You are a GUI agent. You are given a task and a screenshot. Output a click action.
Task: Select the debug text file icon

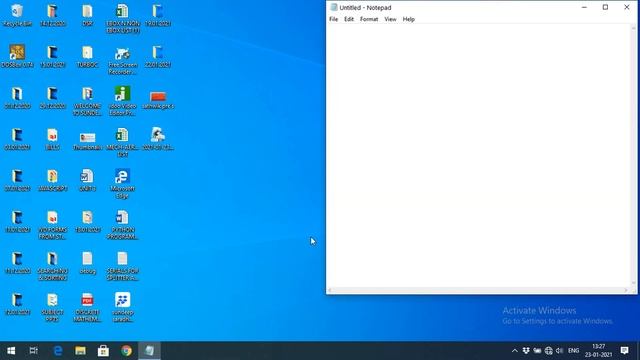[87, 262]
